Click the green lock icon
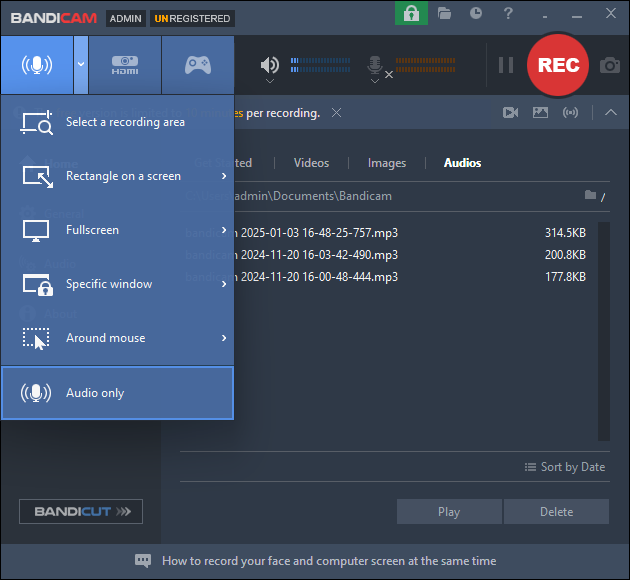The height and width of the screenshot is (580, 630). (411, 14)
